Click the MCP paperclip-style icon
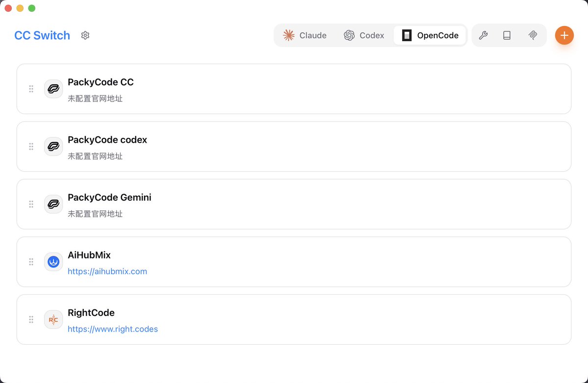Viewport: 588px width, 383px height. coord(533,35)
